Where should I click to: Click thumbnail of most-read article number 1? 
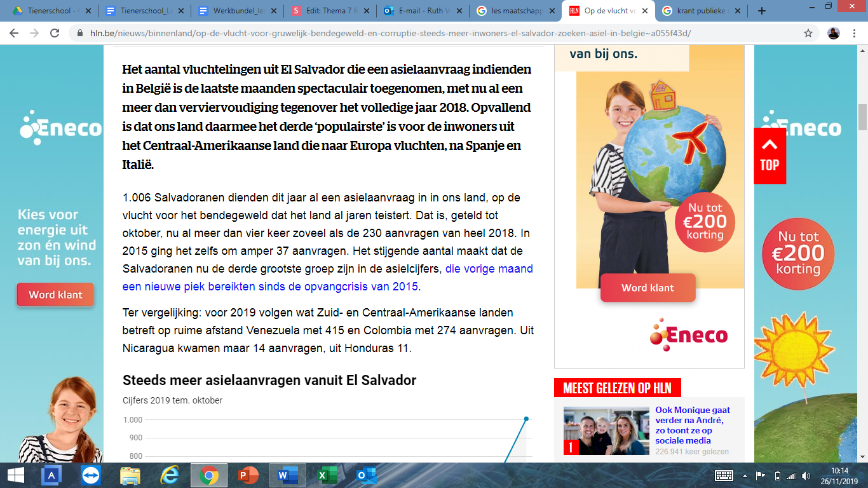606,431
